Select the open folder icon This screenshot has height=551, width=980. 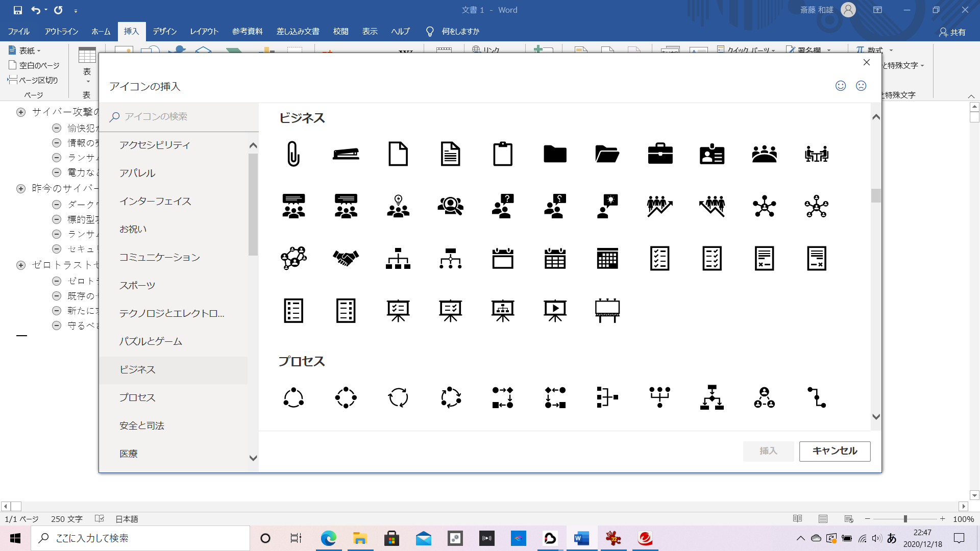coord(607,154)
